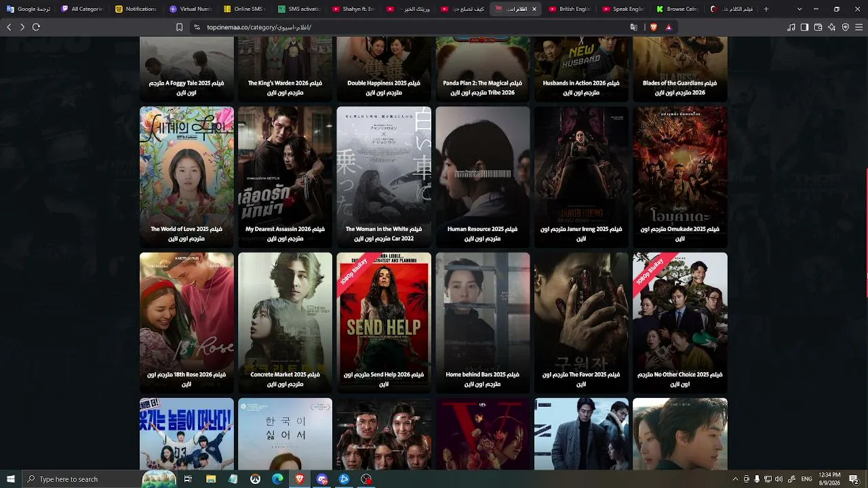Open the site information icon beside the URL
868x488 pixels.
point(197,27)
